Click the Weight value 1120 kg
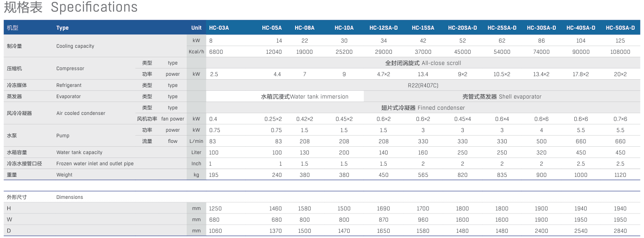Viewport: 644px width, 238px height. [x=620, y=175]
